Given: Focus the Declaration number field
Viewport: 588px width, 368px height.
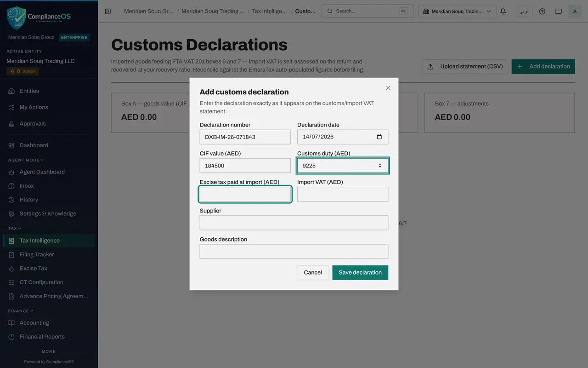Looking at the screenshot, I should click(245, 137).
